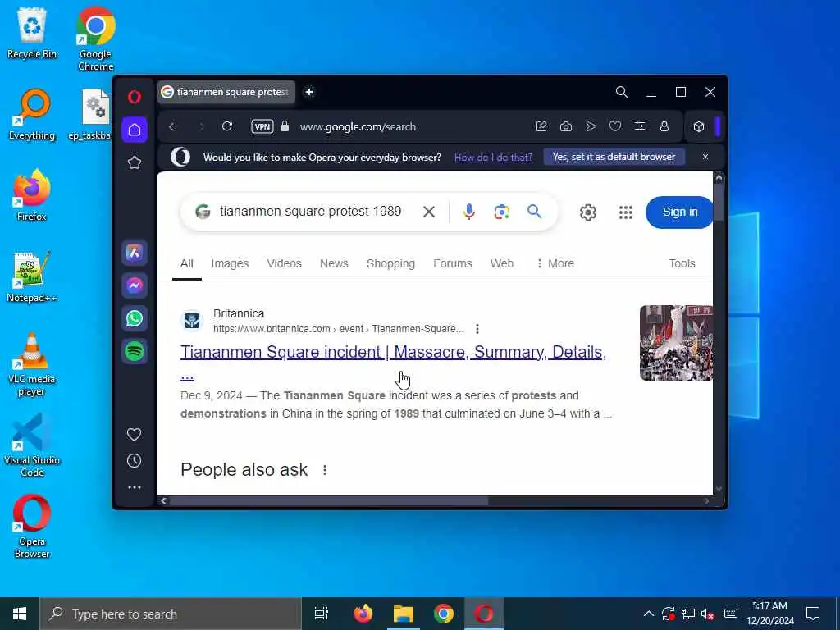Clear the search query with X

pyautogui.click(x=428, y=212)
